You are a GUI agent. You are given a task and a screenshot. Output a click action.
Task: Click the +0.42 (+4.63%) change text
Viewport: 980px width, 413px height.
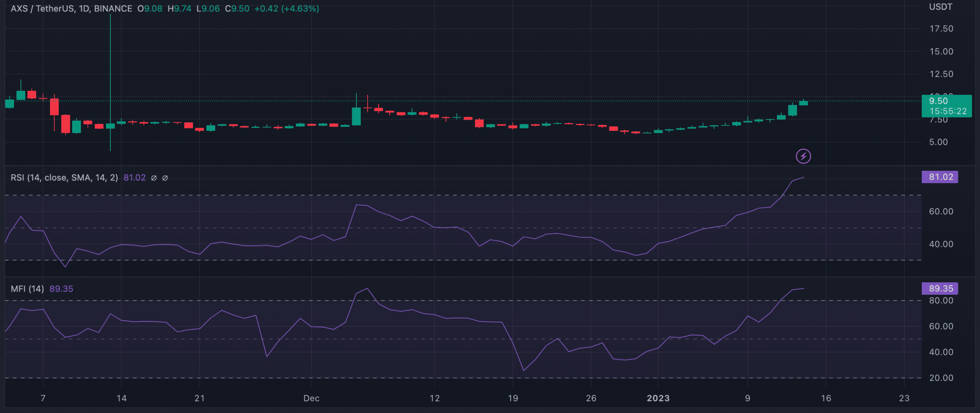tap(287, 9)
